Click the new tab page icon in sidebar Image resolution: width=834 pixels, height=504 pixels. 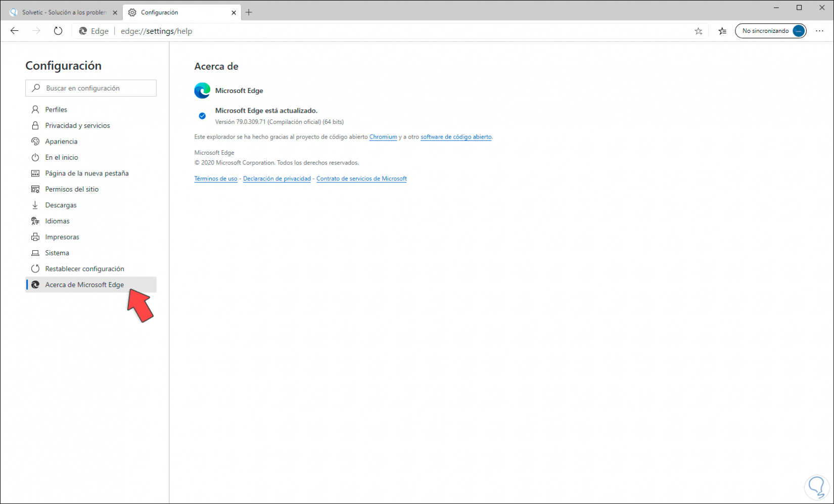tap(35, 173)
